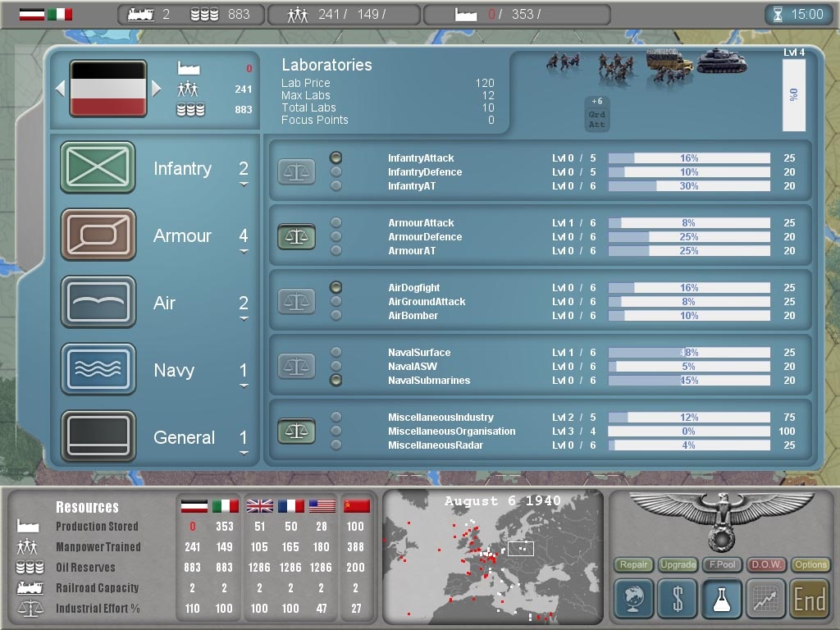840x630 pixels.
Task: Open the dollar production screen
Action: click(x=677, y=599)
